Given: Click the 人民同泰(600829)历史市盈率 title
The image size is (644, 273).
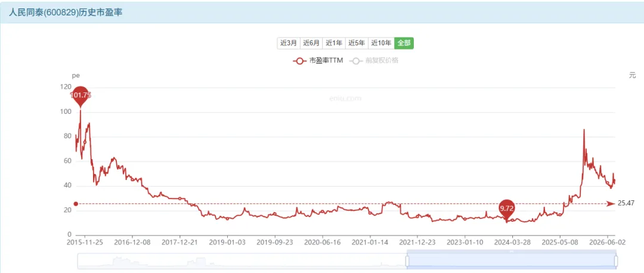Looking at the screenshot, I should [66, 12].
